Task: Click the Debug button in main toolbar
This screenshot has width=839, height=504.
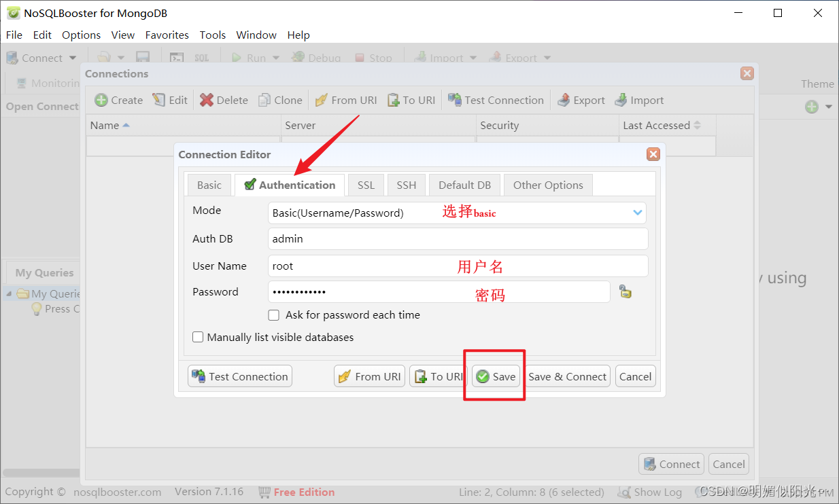Action: [316, 58]
